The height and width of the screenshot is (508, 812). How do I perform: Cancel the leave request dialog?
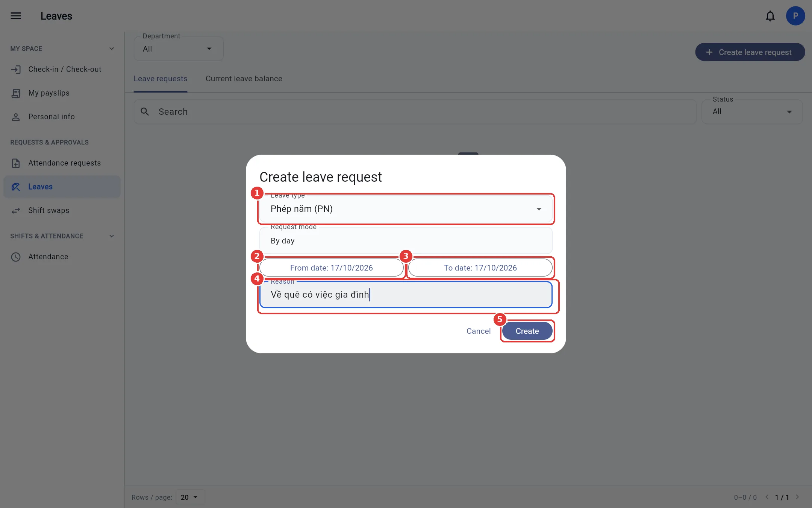click(x=479, y=331)
